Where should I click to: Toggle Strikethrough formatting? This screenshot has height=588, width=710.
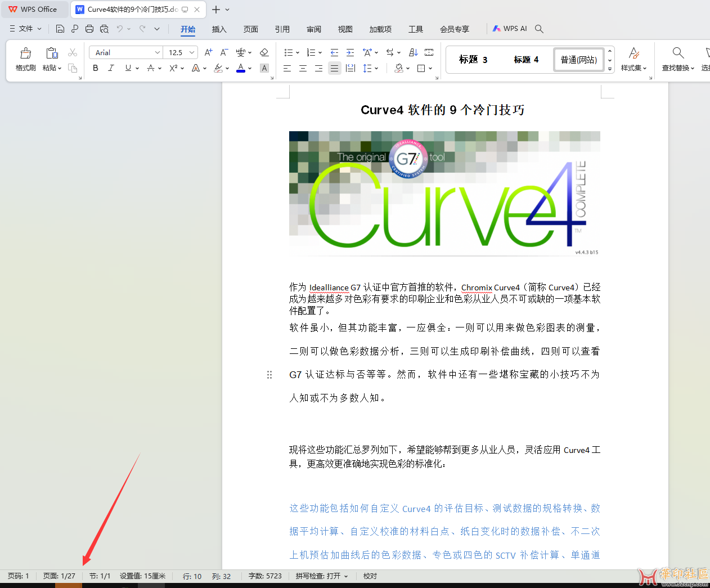[x=150, y=68]
